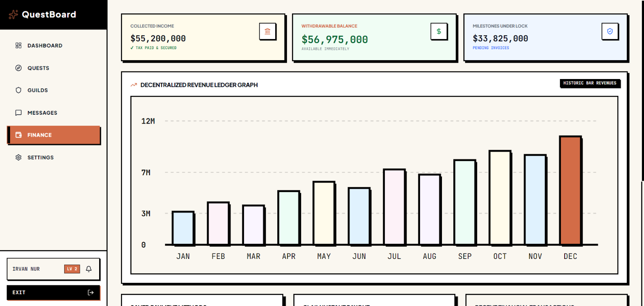The width and height of the screenshot is (644, 306).
Task: Select the orange DEC revenue bar
Action: 570,190
